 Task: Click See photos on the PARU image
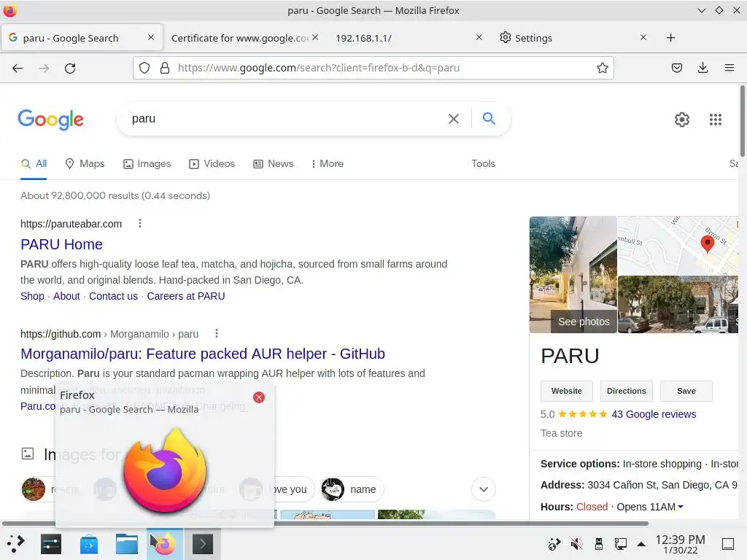tap(584, 322)
